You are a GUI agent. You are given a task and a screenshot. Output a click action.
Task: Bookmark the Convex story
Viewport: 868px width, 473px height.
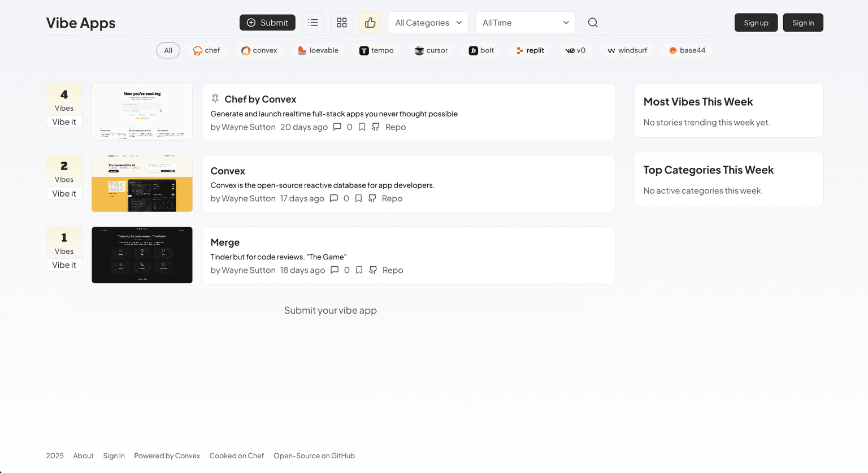coord(358,198)
